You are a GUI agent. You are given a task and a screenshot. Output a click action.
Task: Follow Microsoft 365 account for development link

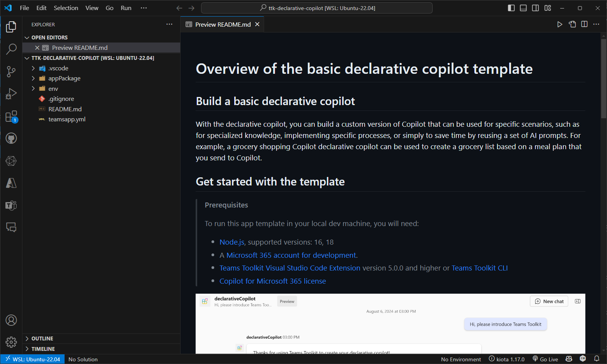[x=291, y=255]
